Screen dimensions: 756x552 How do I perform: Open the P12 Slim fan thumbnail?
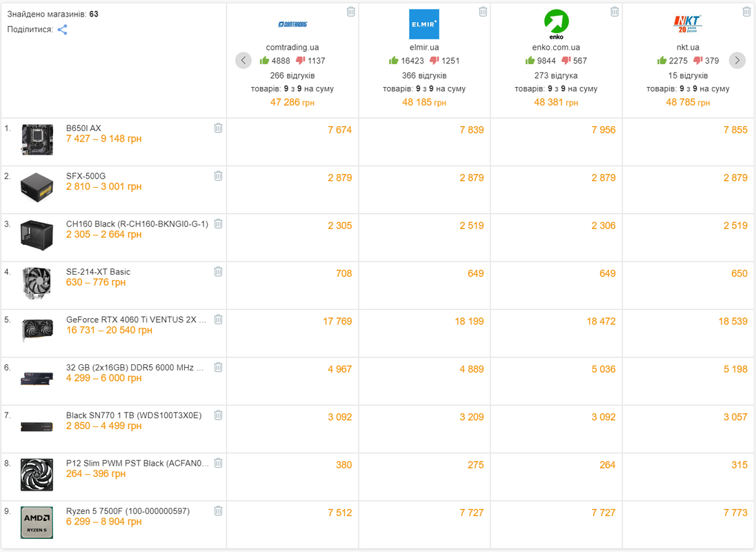(x=37, y=475)
